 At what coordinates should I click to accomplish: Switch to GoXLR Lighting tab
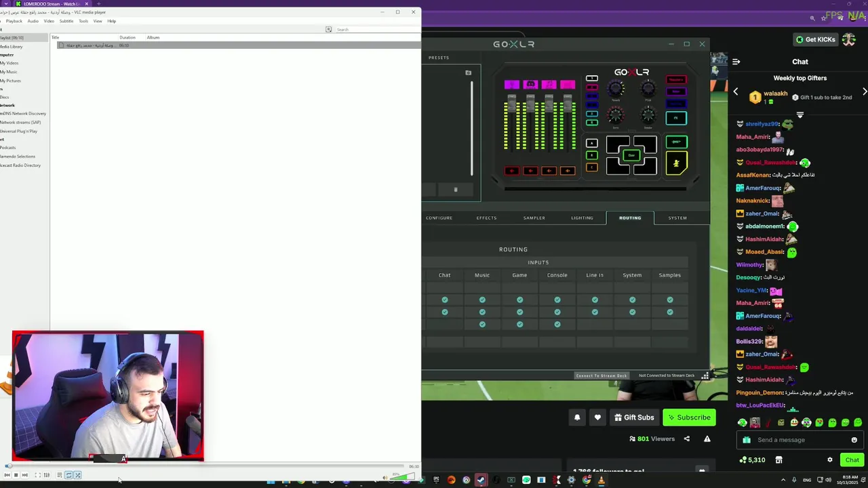(x=582, y=218)
